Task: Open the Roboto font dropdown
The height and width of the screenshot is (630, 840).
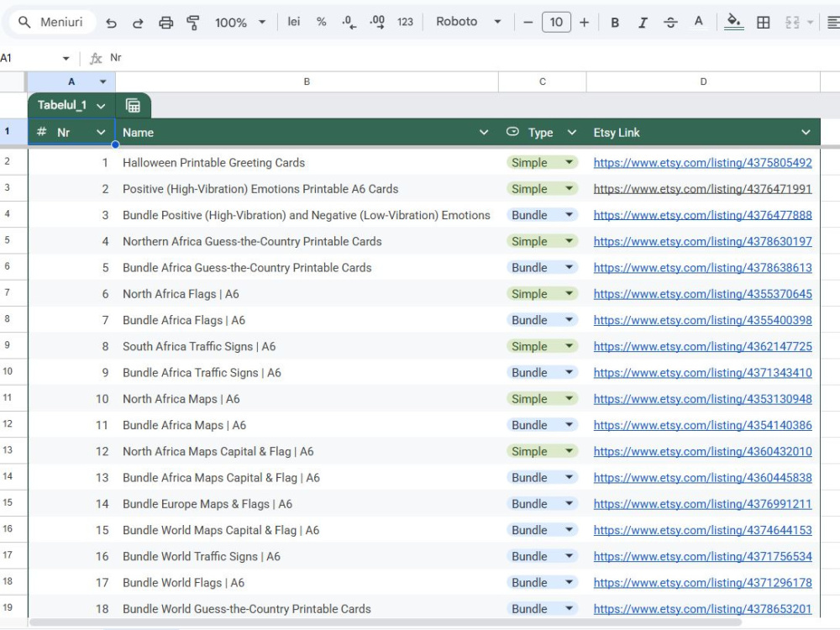Action: [x=468, y=22]
